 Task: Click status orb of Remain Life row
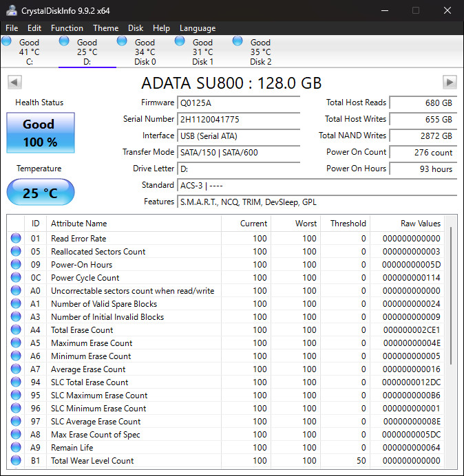pos(16,447)
